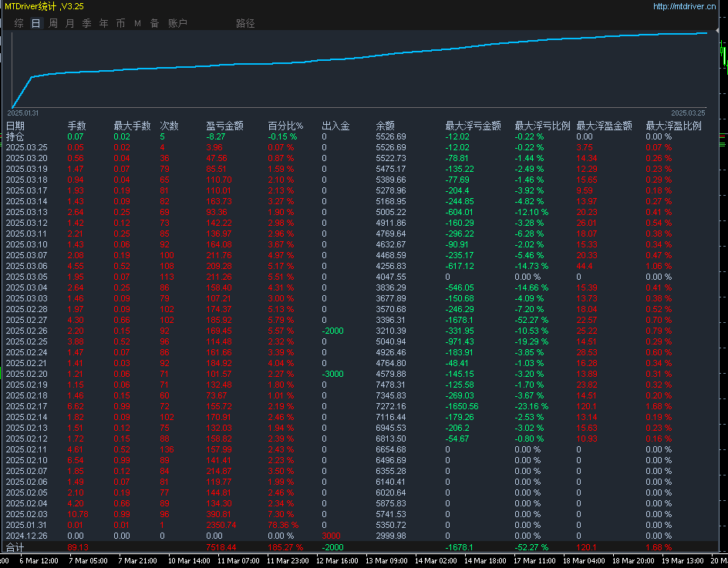Switch to the 月 monthly tab
This screenshot has height=568, width=728.
(70, 23)
